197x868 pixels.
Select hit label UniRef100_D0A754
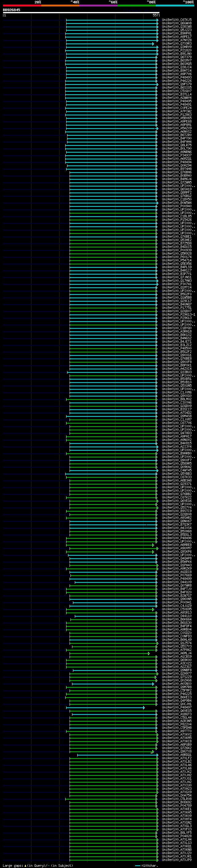tap(176, 795)
